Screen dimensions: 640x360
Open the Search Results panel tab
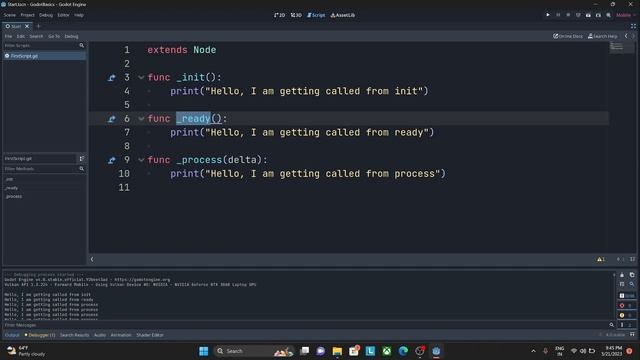pos(74,335)
